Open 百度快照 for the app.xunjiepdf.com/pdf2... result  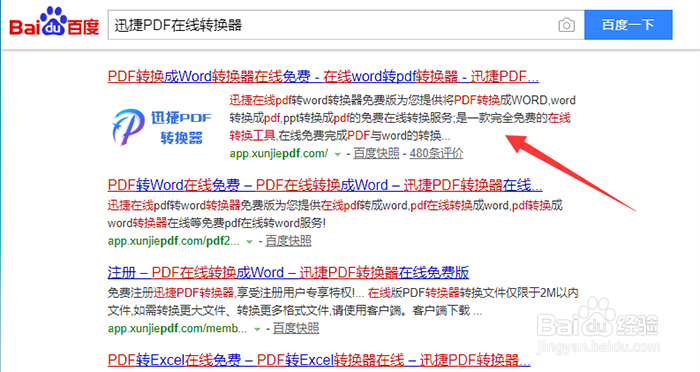click(288, 241)
